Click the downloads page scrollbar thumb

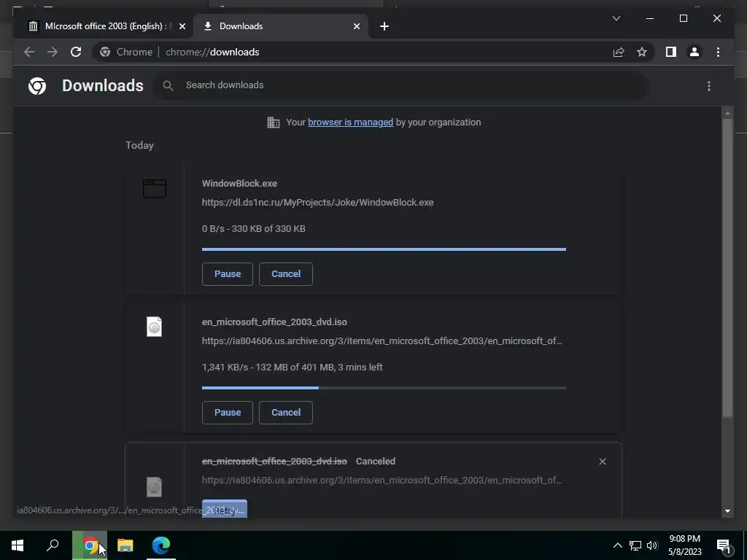coord(727,268)
